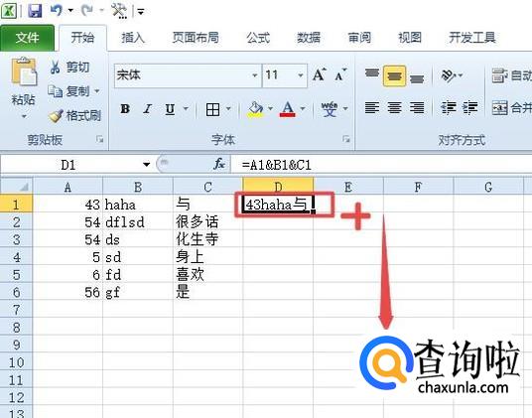532x418 pixels.
Task: Open the font size 11 dropdown
Action: [x=301, y=75]
